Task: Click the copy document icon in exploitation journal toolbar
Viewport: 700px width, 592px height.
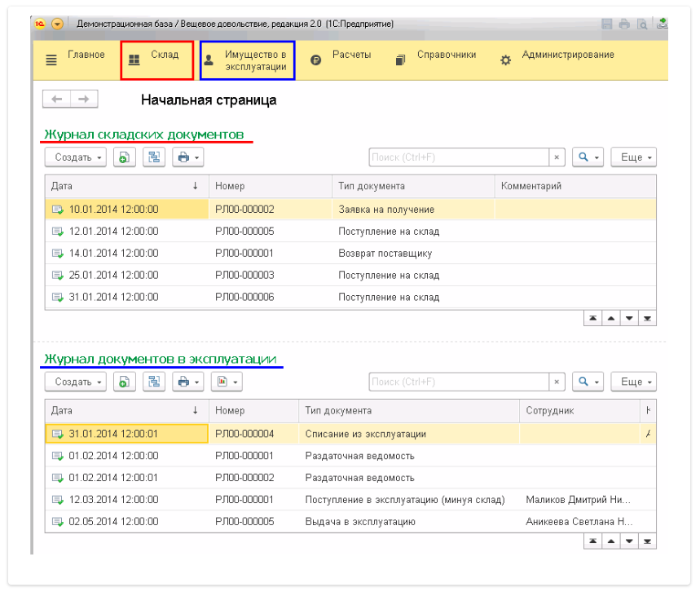Action: (x=124, y=382)
